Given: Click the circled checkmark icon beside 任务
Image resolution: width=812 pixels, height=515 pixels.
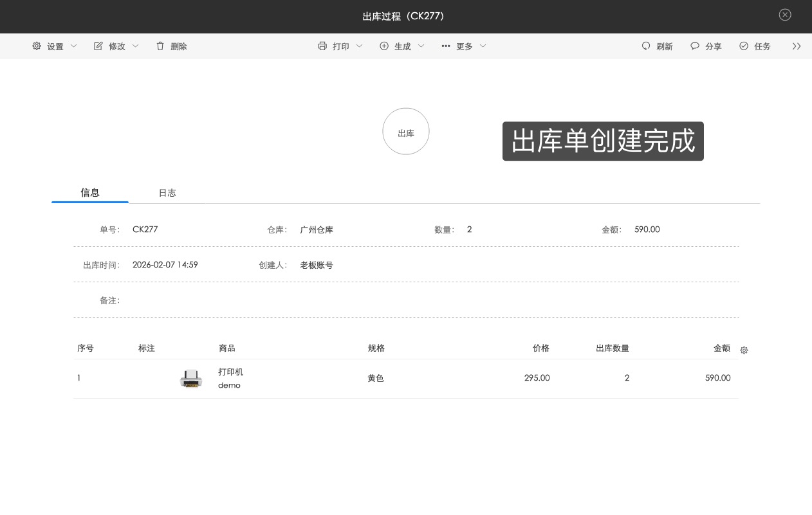Looking at the screenshot, I should click(744, 46).
